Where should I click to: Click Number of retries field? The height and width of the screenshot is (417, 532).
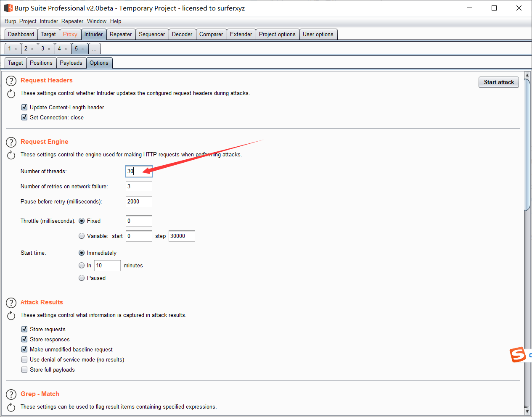click(139, 186)
